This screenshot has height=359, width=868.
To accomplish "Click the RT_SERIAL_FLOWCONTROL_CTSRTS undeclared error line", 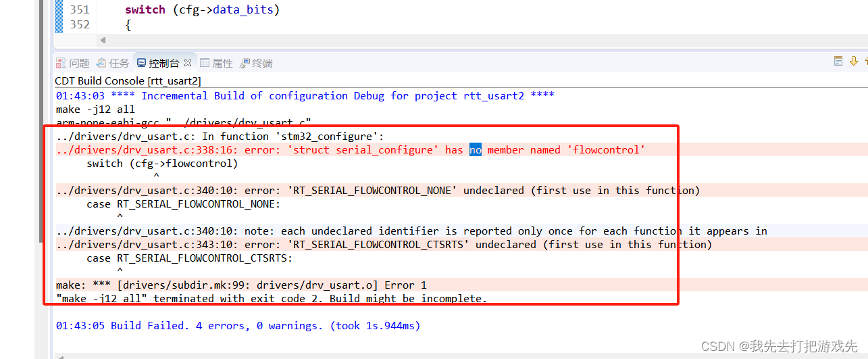I will [384, 244].
